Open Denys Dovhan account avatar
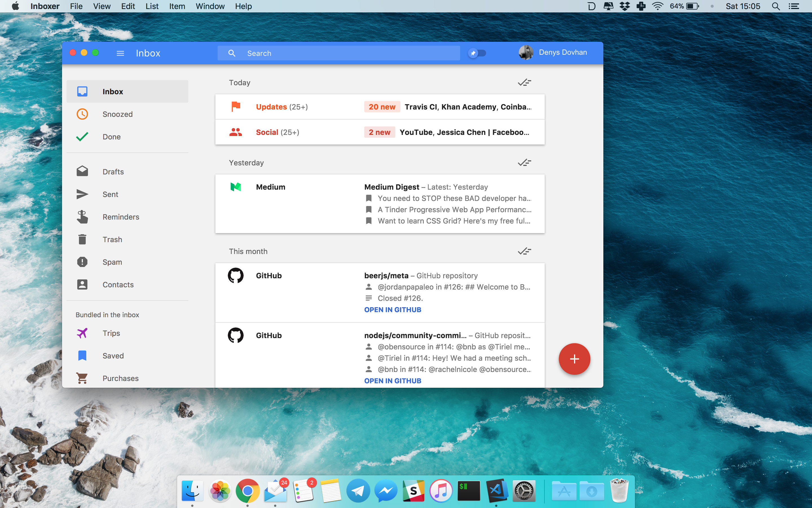This screenshot has width=812, height=508. 526,52
